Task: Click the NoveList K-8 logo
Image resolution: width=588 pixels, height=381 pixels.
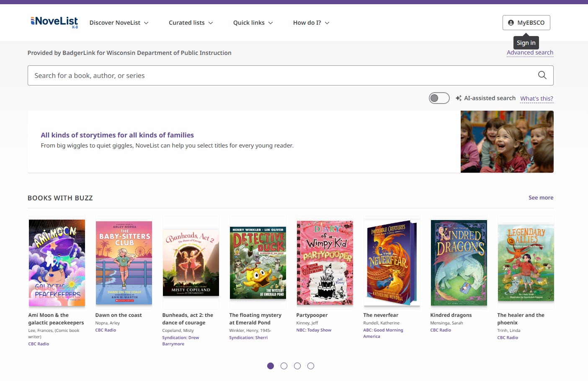Action: pos(54,22)
